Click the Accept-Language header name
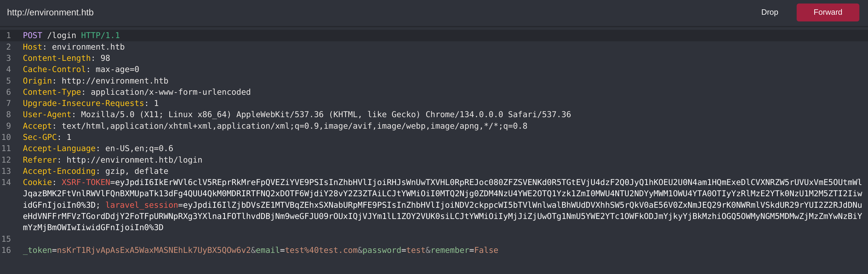Screen dimensions: 868x274 tap(59, 148)
